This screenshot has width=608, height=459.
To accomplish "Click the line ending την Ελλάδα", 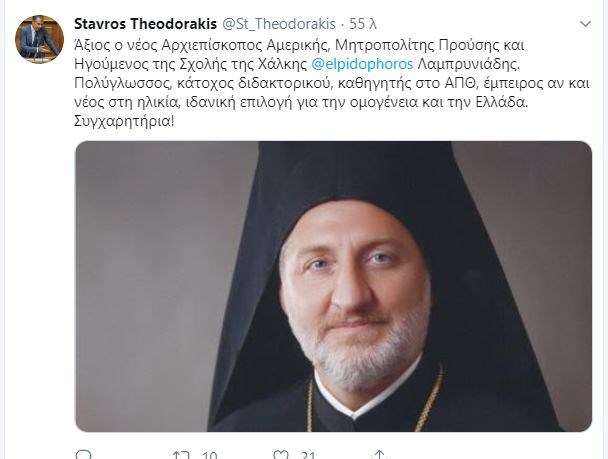I will click(x=301, y=103).
